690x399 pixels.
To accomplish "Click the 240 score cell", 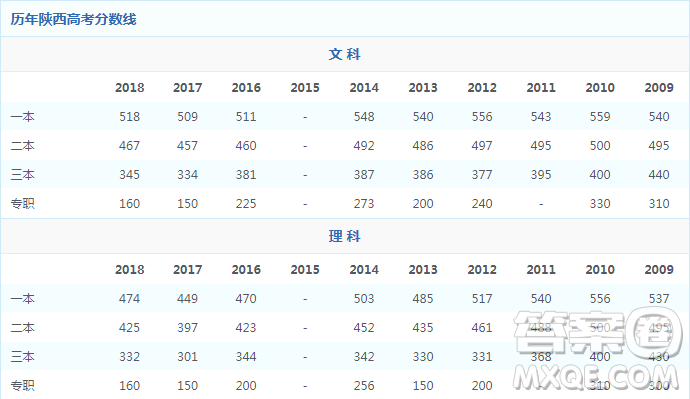I will coord(482,204).
